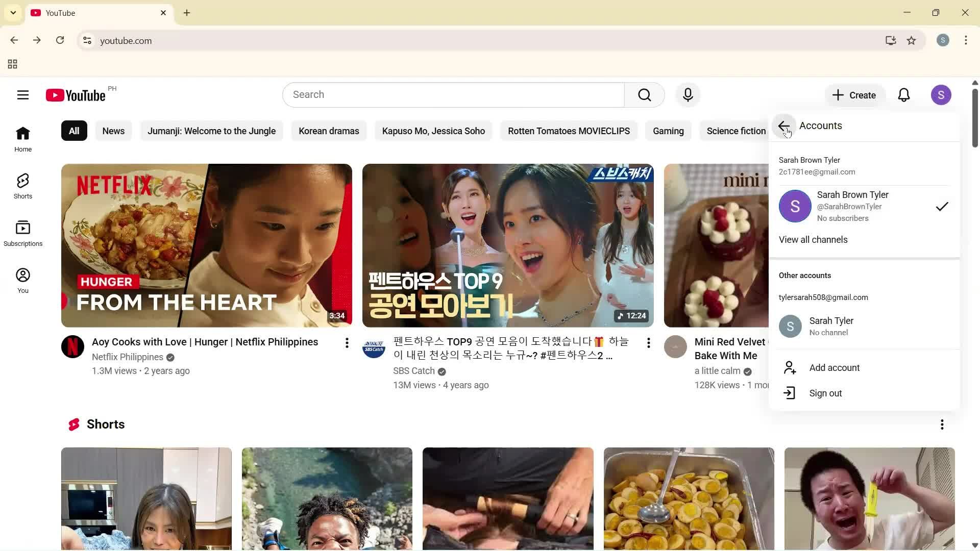Viewport: 980px width, 551px height.
Task: Open the notifications bell
Action: pyautogui.click(x=904, y=95)
